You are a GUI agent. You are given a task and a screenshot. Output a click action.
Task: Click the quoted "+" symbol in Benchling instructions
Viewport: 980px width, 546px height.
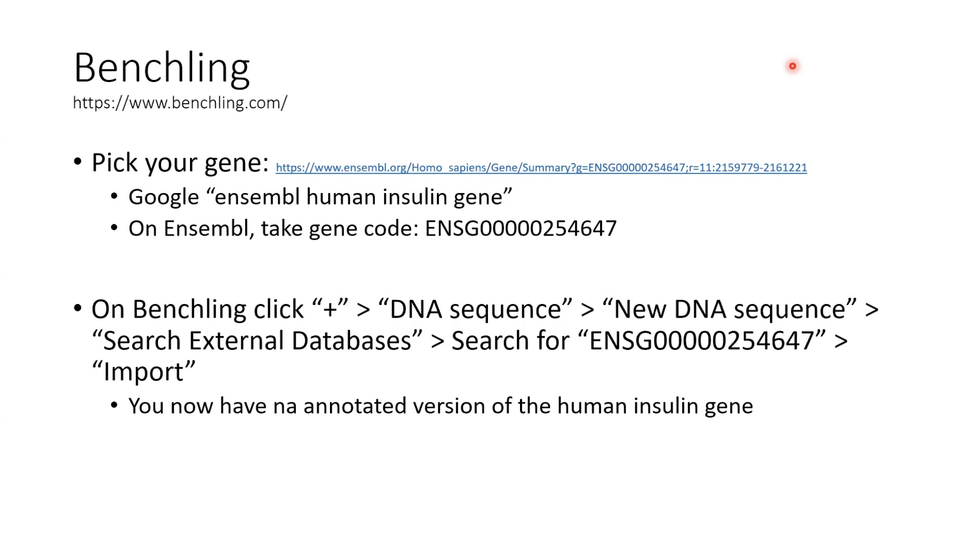click(330, 309)
